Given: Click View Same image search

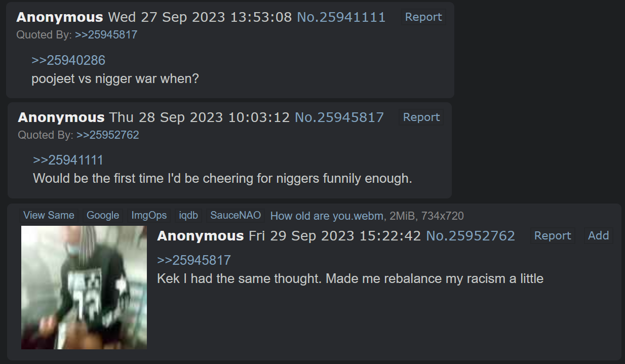Looking at the screenshot, I should click(49, 215).
